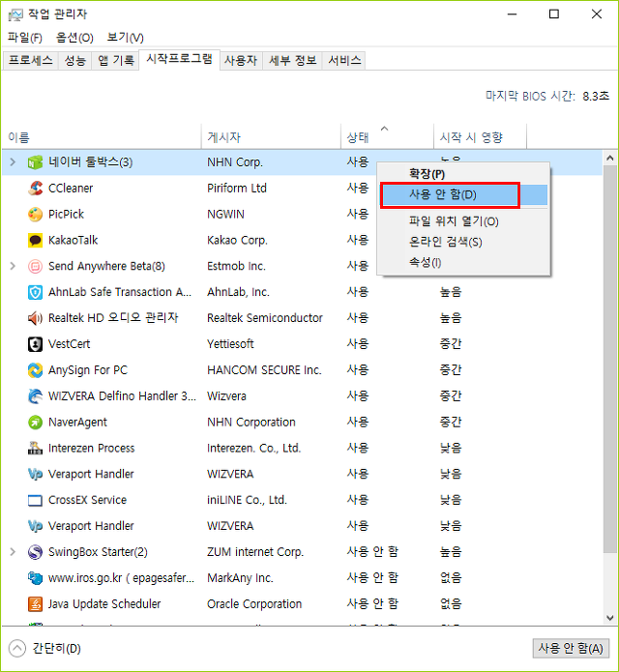Select the Piriform Ltd publisher cell
Viewport: 619px width, 672px height.
pyautogui.click(x=237, y=189)
